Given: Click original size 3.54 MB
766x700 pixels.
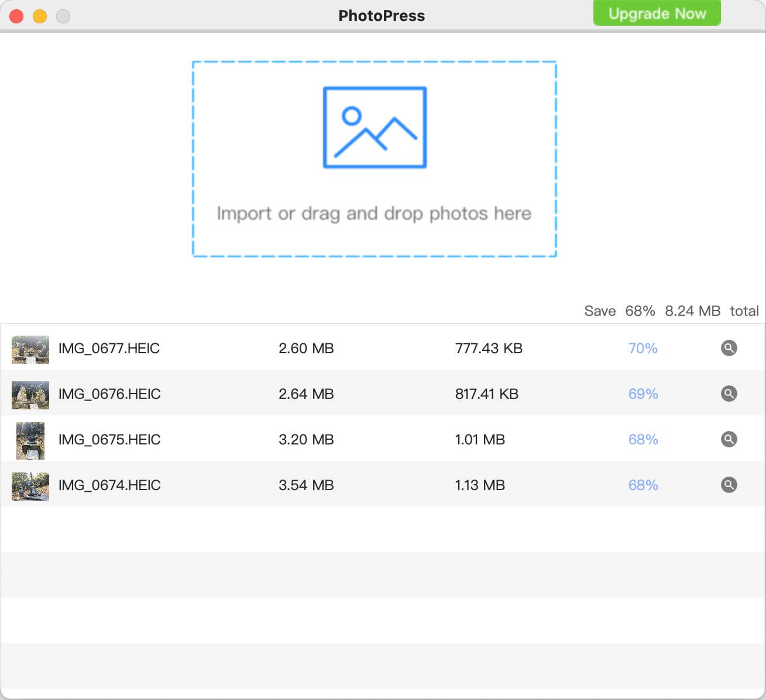Looking at the screenshot, I should (306, 485).
